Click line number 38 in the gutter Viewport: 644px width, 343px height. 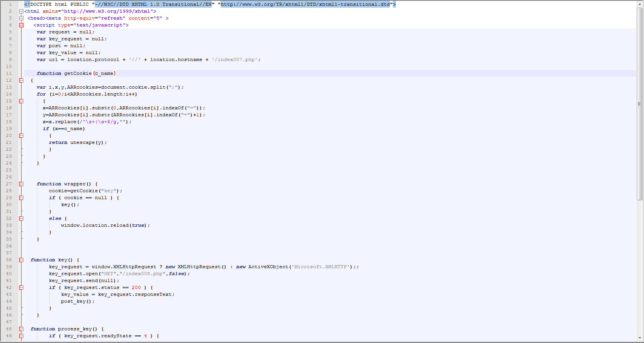point(9,260)
